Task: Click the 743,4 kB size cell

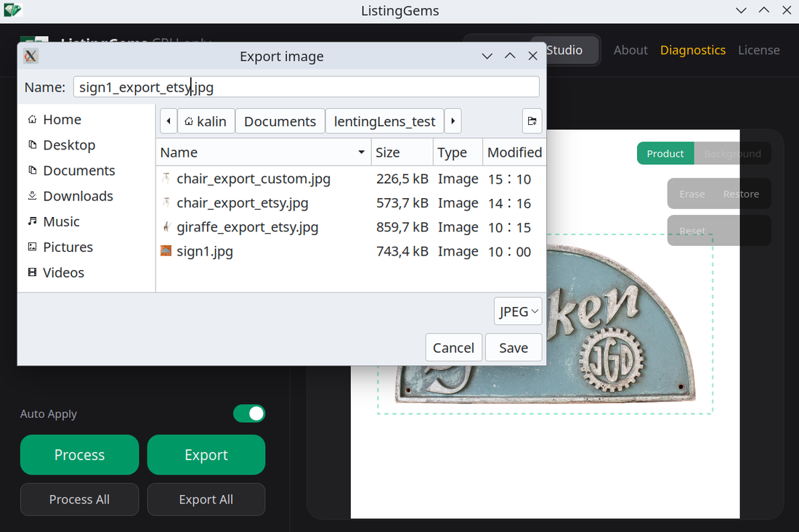Action: coord(402,251)
